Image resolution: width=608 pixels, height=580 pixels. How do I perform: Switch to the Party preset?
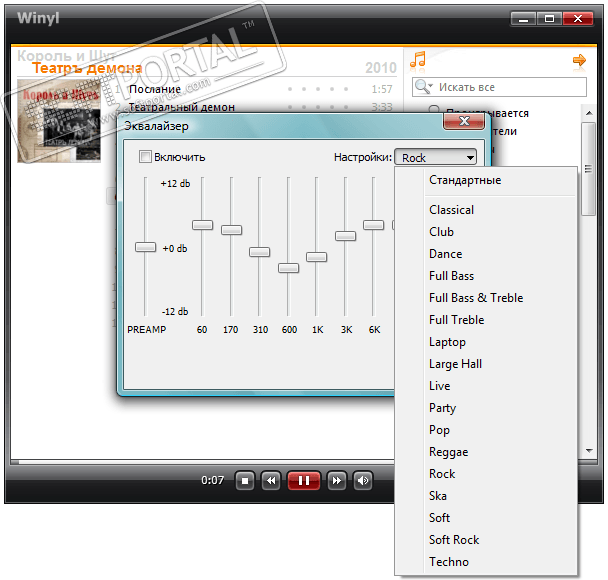click(x=486, y=408)
